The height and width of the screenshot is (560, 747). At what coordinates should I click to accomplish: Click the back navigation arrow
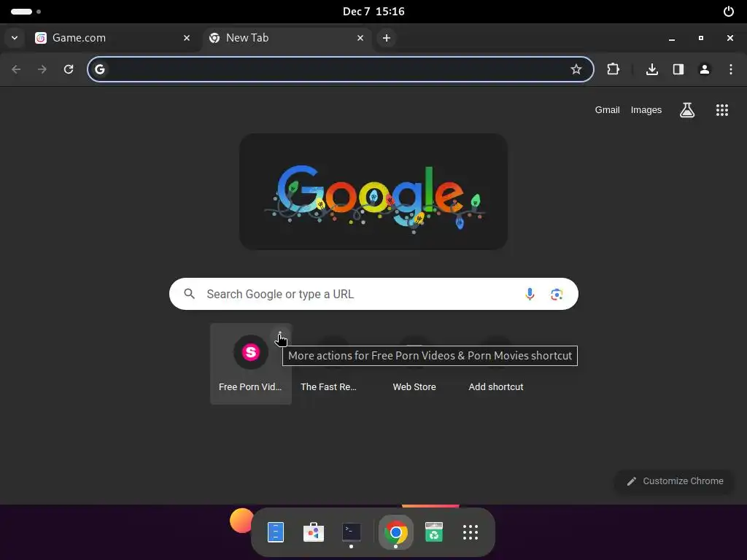(x=16, y=69)
